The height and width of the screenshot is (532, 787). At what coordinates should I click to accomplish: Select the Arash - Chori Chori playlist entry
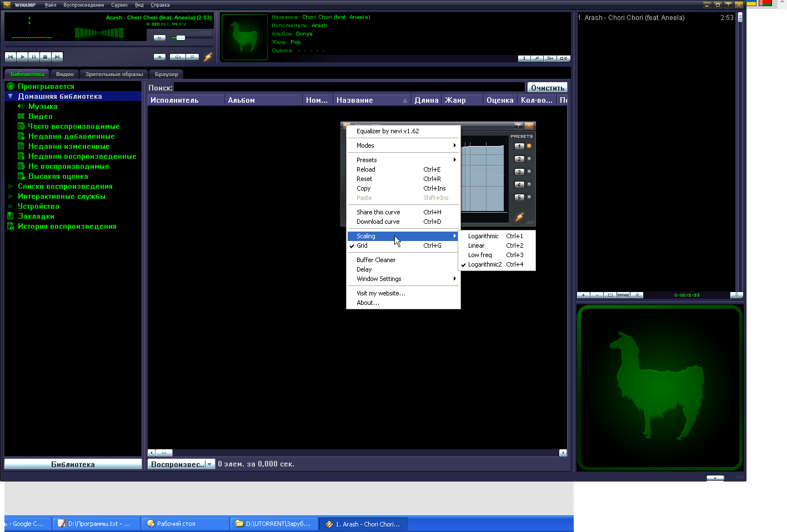655,18
